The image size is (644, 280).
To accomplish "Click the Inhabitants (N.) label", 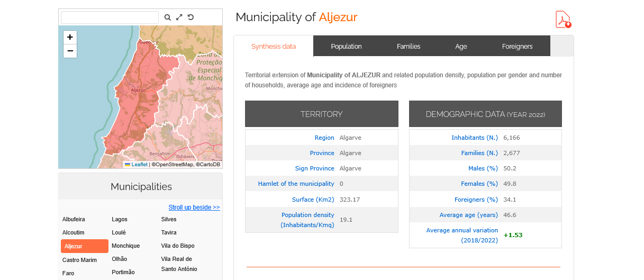I will pyautogui.click(x=475, y=138).
